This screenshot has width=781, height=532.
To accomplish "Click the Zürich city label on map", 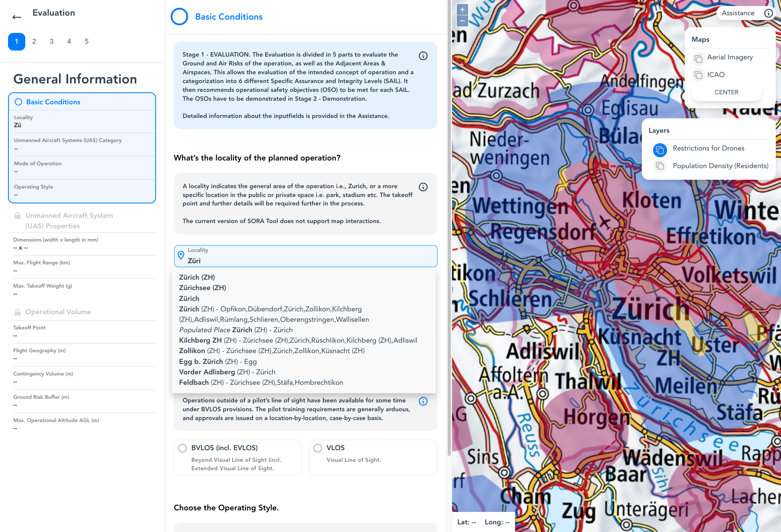I will pos(650,309).
